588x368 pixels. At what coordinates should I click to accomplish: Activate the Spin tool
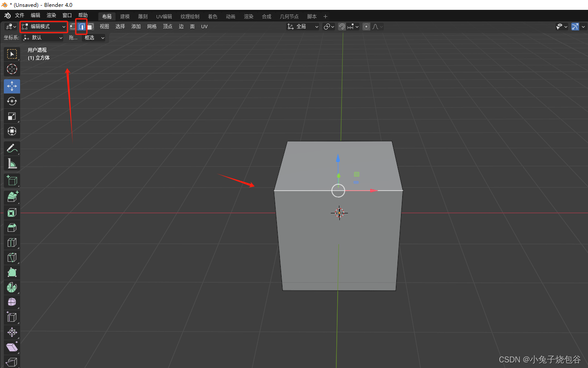pos(12,287)
